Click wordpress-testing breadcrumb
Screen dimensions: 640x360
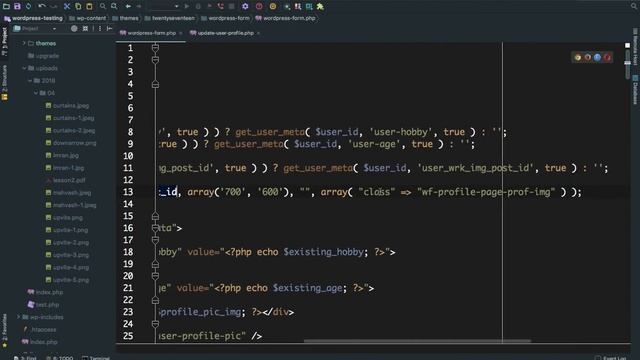(x=33, y=18)
